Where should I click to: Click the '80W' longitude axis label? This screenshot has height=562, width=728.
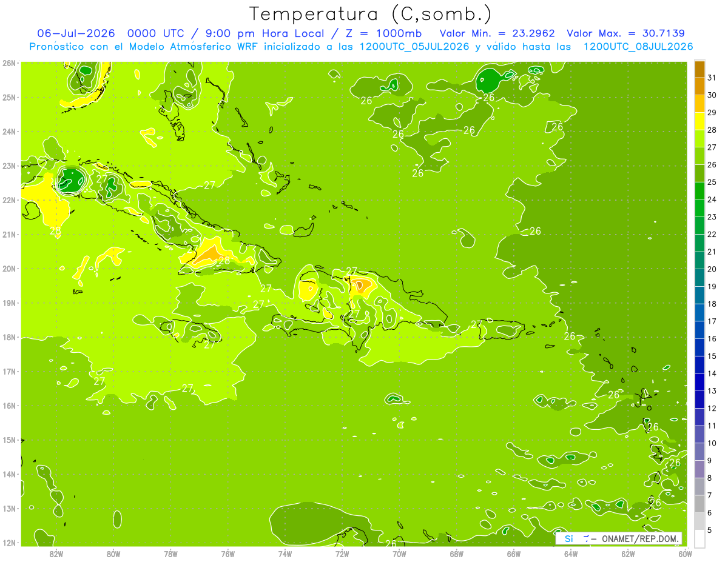coord(113,554)
